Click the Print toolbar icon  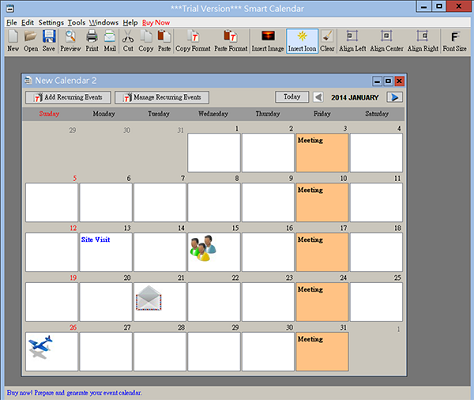(x=92, y=41)
